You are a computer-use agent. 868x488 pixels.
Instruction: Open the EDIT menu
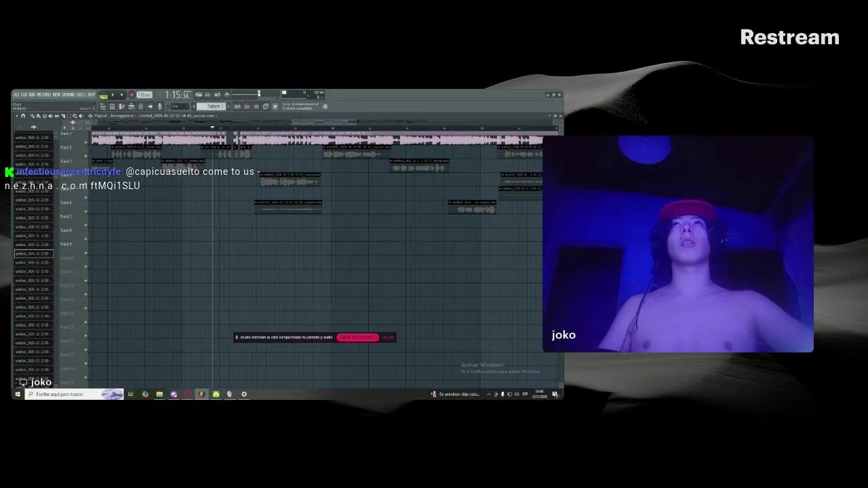24,94
